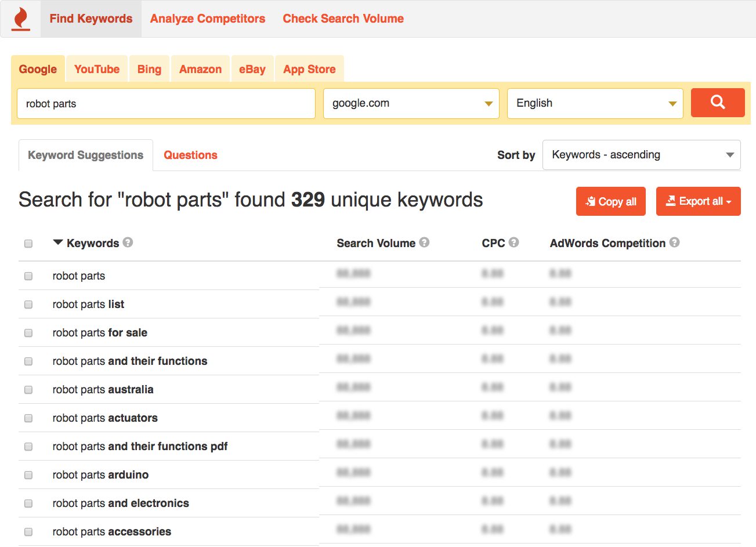The image size is (756, 547).
Task: Click the help icon next to CPC
Action: (515, 242)
